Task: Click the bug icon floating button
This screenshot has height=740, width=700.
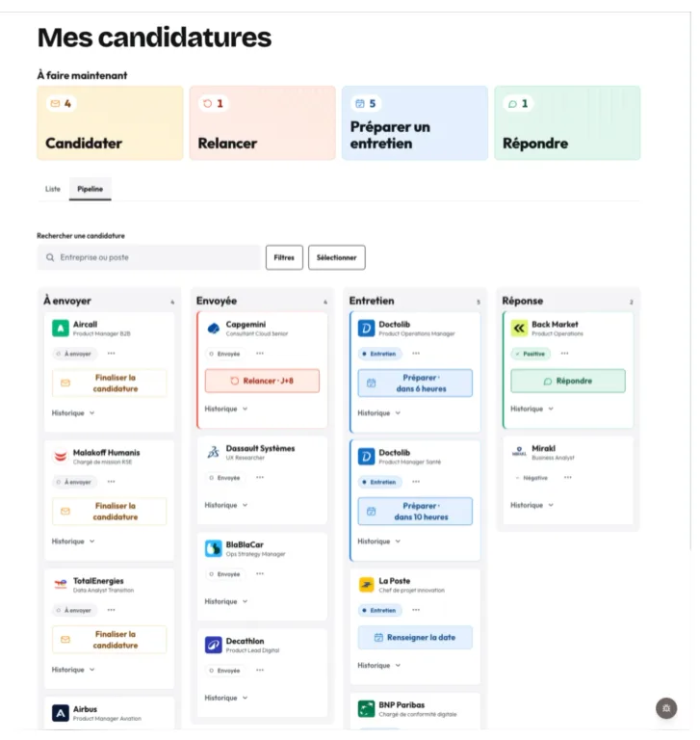Action: coord(666,708)
